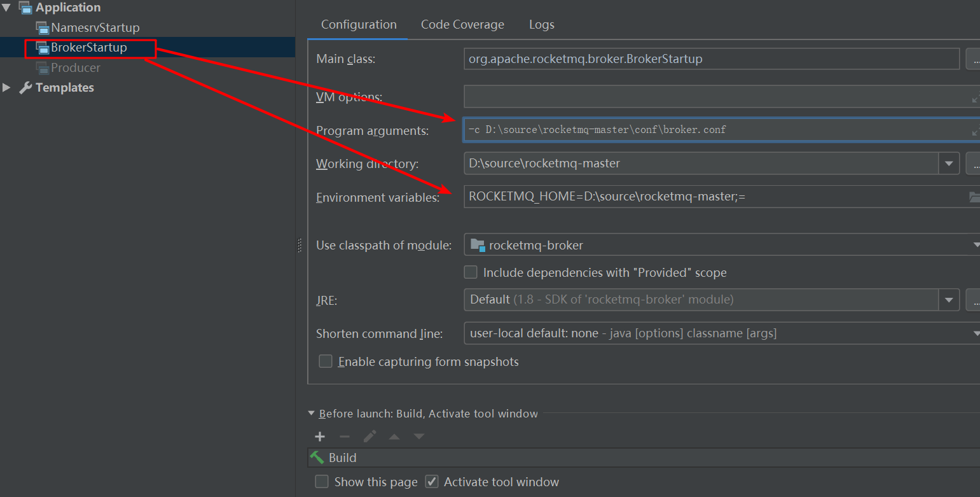Screen dimensions: 980x497
Task: Open the Working directory dropdown arrow
Action: 949,163
